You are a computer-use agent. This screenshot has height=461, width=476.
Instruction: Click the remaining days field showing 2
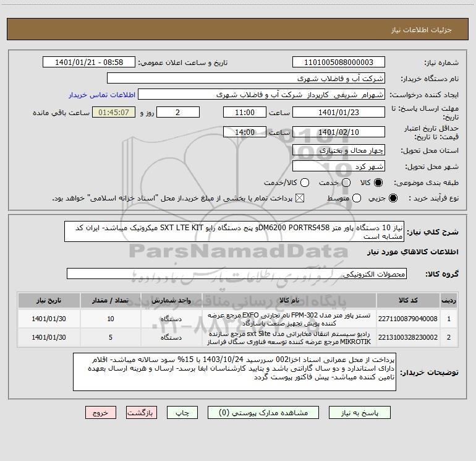[178, 112]
